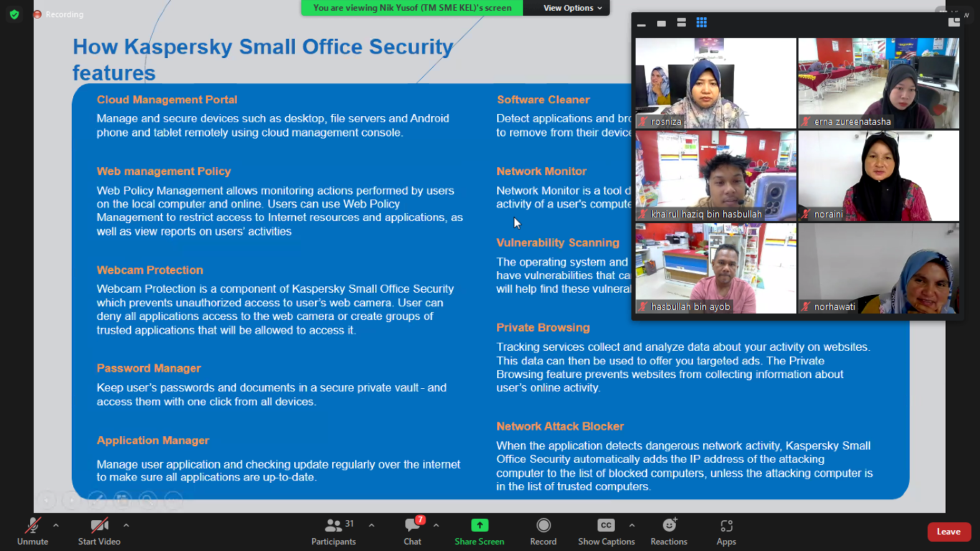The height and width of the screenshot is (551, 980).
Task: Expand audio settings arrow beside Unmute
Action: coord(56,525)
